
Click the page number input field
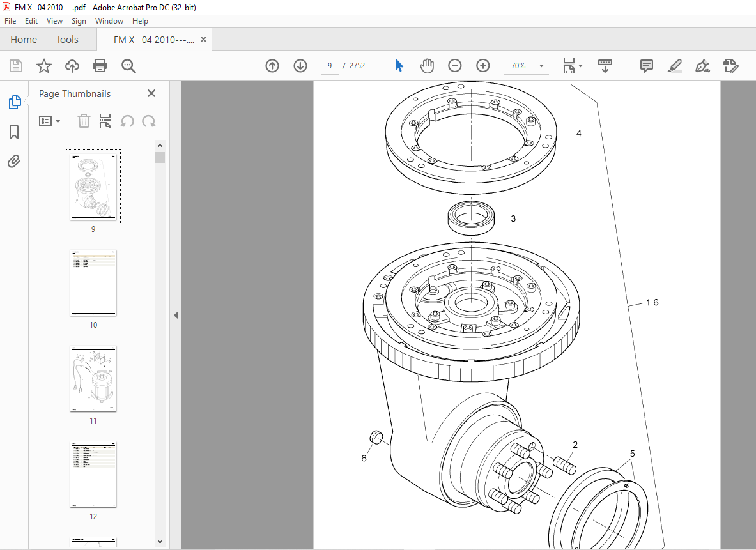coord(330,66)
